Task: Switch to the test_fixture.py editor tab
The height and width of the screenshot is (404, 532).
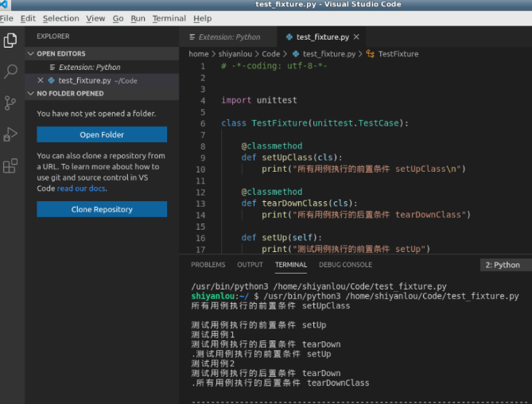Action: [321, 37]
